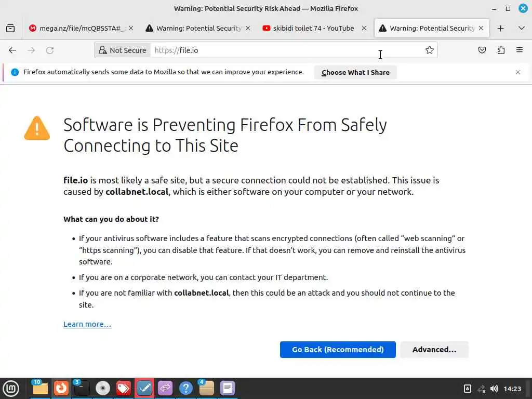This screenshot has height=399, width=532.
Task: Open a new tab with plus
Action: tap(500, 28)
